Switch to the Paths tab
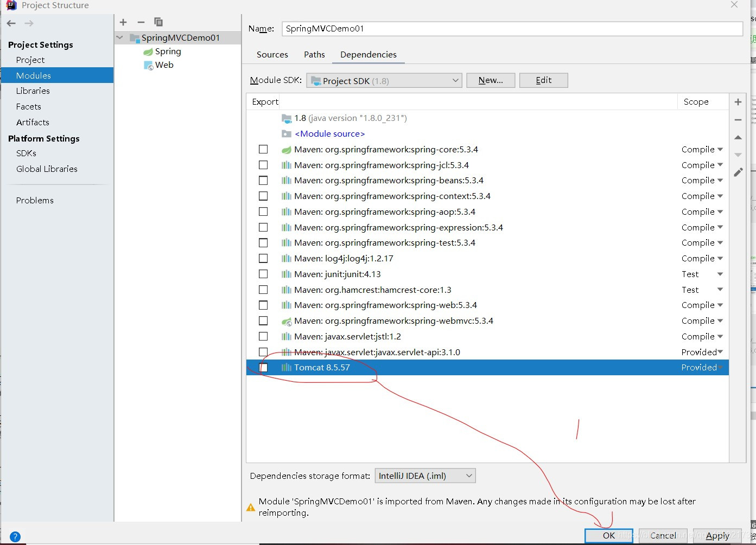 pyautogui.click(x=314, y=55)
